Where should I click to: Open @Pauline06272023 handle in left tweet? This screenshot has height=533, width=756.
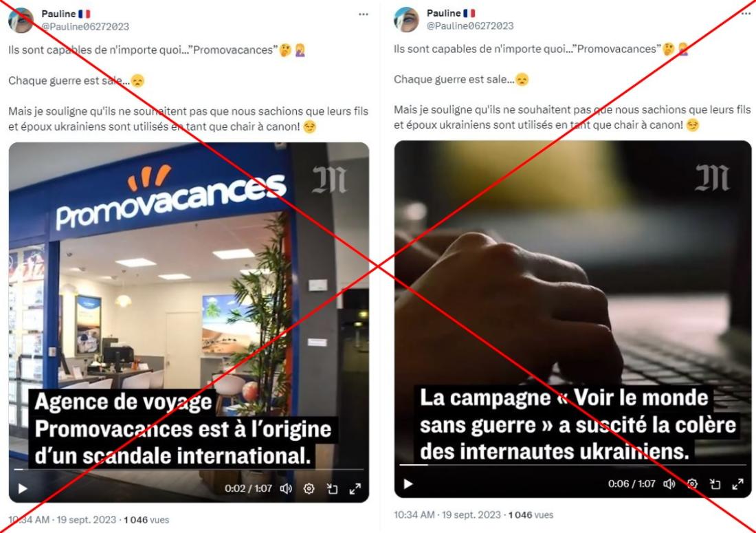coord(85,27)
